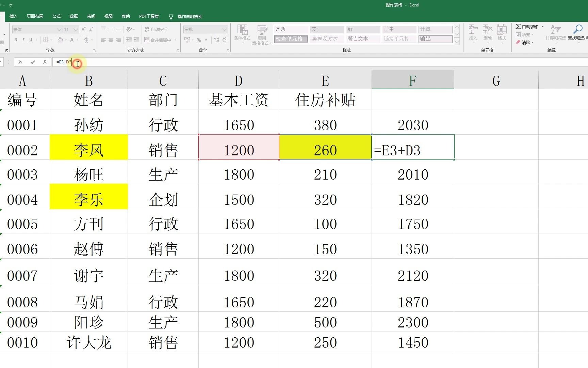Confirm formula with the checkmark button
Image resolution: width=588 pixels, height=368 pixels.
[x=32, y=62]
